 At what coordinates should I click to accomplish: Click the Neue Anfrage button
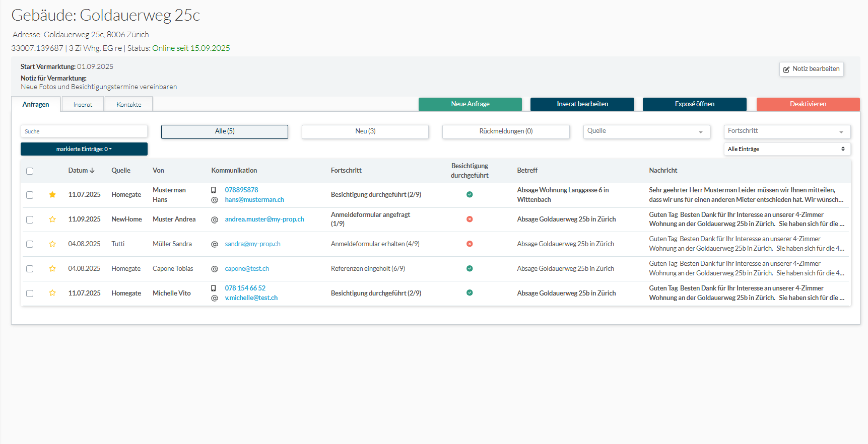click(x=470, y=104)
